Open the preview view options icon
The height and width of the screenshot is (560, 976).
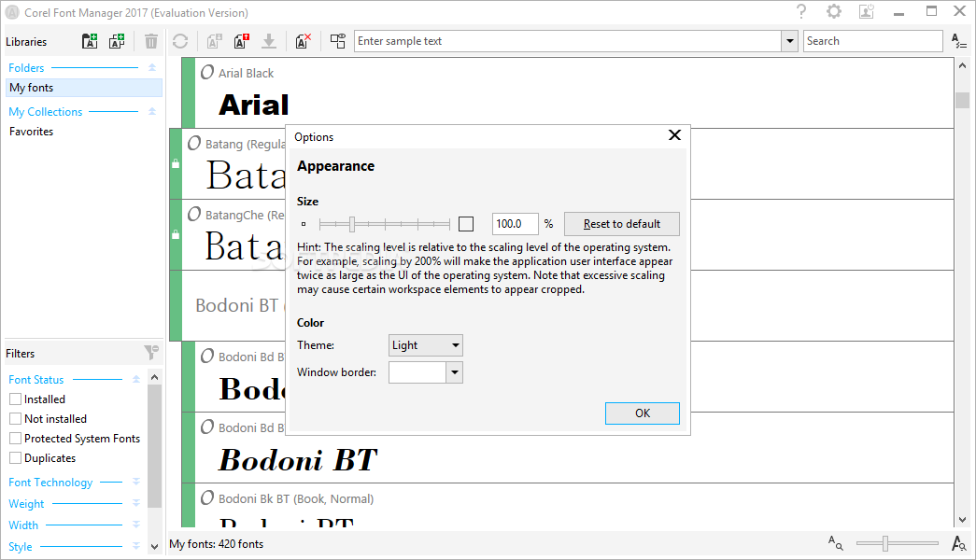pyautogui.click(x=338, y=41)
